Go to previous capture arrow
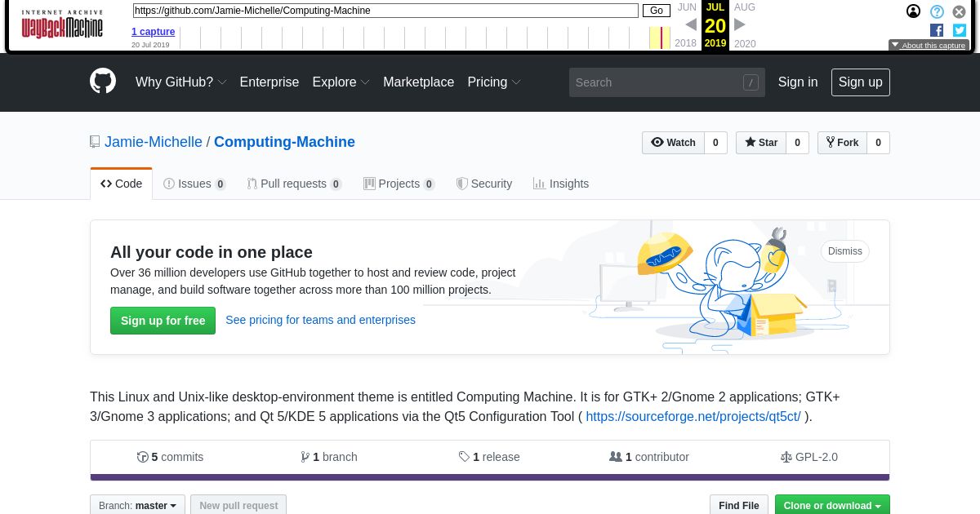980x514 pixels. (x=691, y=24)
